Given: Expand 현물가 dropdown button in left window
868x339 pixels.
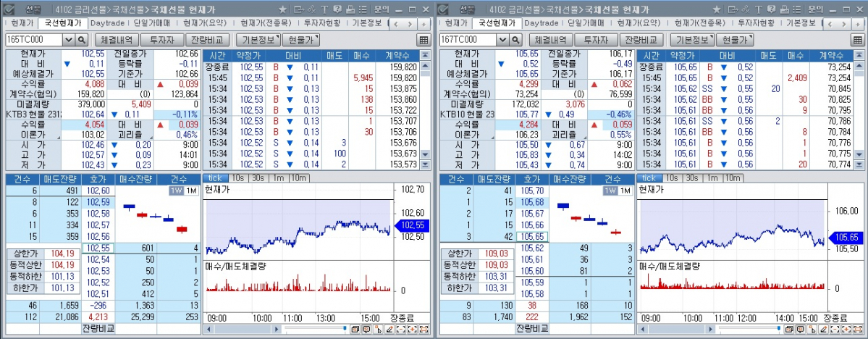Looking at the screenshot, I should (x=301, y=40).
